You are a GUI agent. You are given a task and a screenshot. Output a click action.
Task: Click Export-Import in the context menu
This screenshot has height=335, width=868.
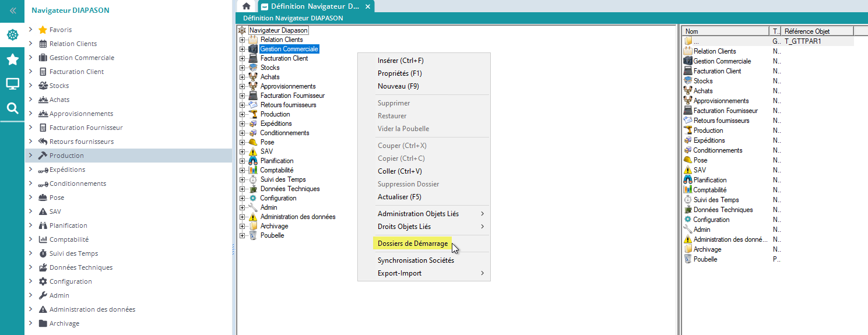(x=399, y=273)
